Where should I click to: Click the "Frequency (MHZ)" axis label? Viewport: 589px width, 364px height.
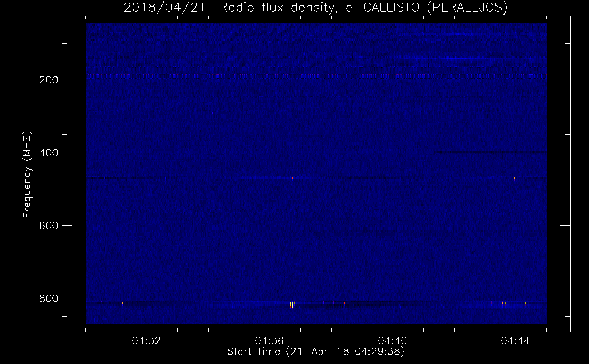click(x=27, y=175)
